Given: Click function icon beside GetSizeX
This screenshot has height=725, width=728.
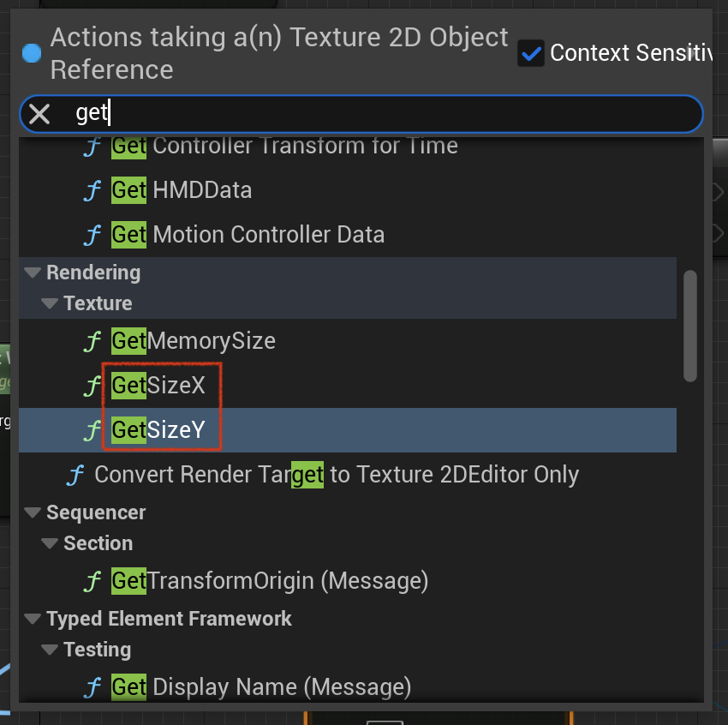Looking at the screenshot, I should [x=92, y=386].
